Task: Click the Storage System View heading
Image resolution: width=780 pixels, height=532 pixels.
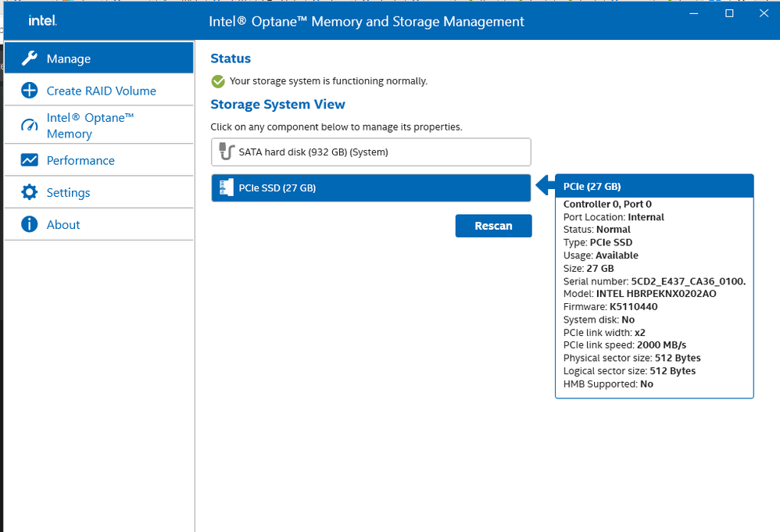Action: (277, 105)
